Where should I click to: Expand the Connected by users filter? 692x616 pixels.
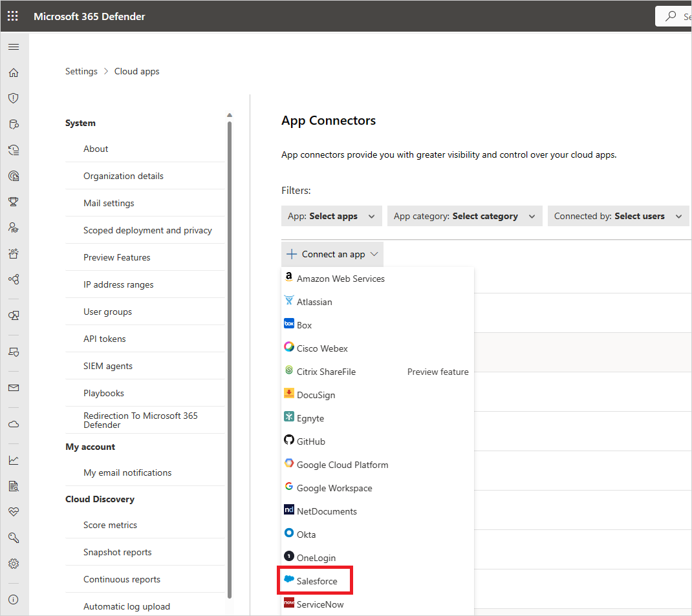pos(618,215)
